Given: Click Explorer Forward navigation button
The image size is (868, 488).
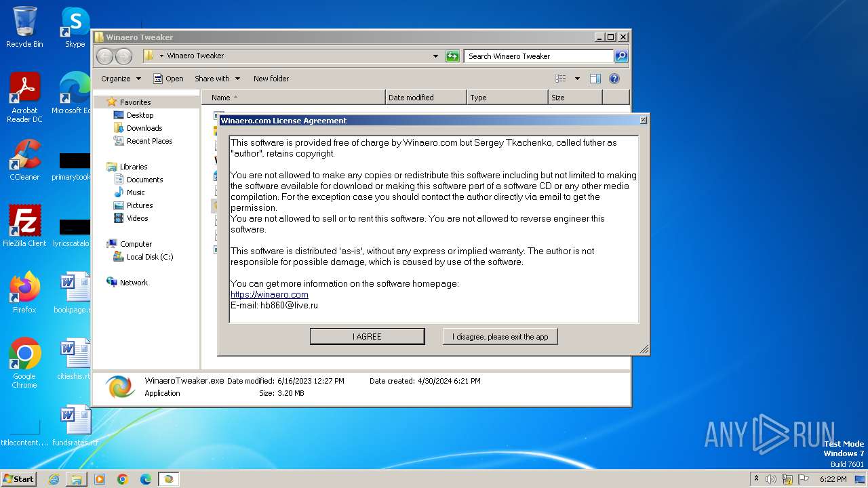Looking at the screenshot, I should [x=123, y=56].
